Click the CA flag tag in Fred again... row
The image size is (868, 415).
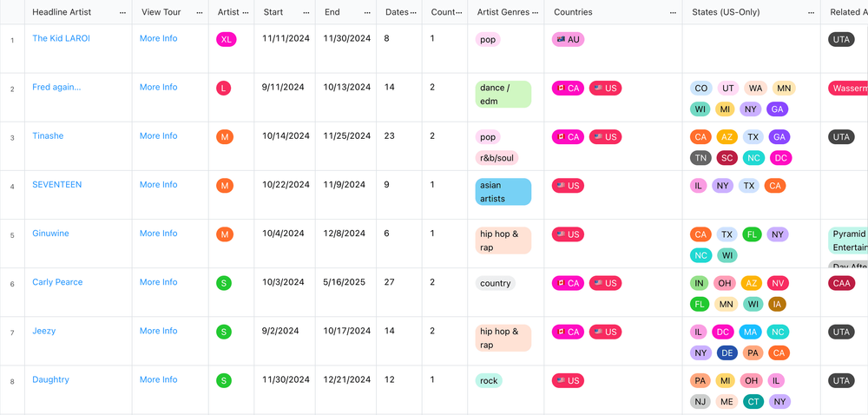tap(568, 88)
